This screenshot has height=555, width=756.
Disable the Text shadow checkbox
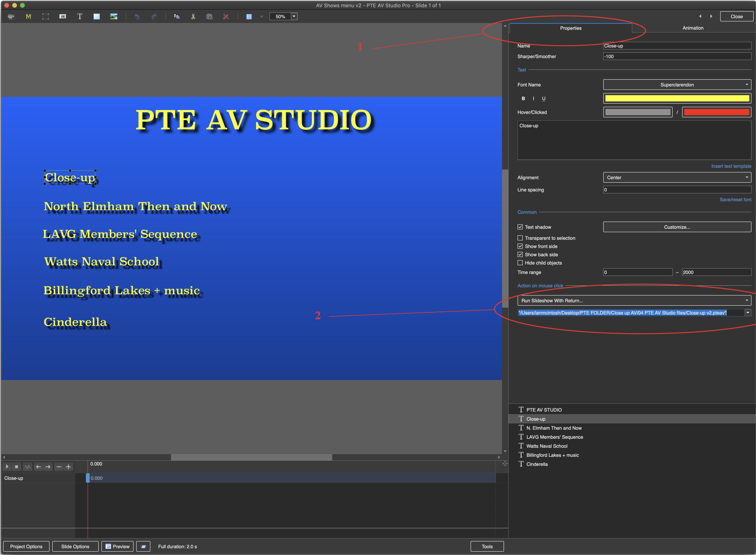pyautogui.click(x=520, y=227)
